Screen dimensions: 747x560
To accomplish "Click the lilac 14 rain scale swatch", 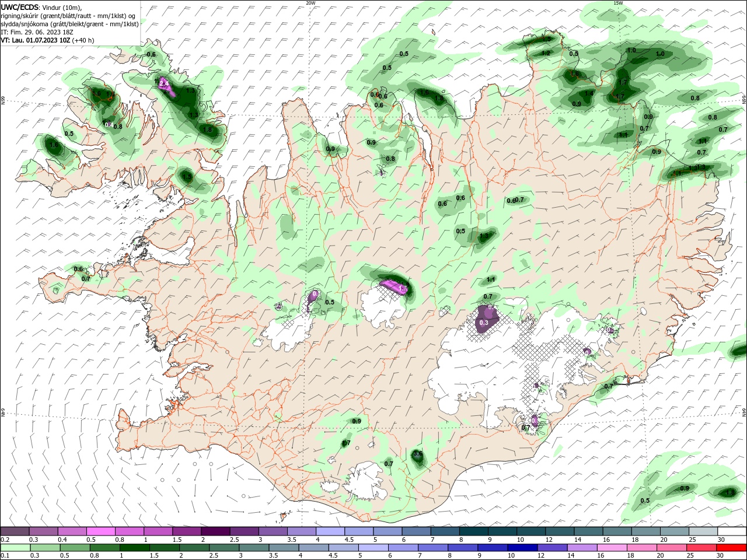I will tap(582, 548).
